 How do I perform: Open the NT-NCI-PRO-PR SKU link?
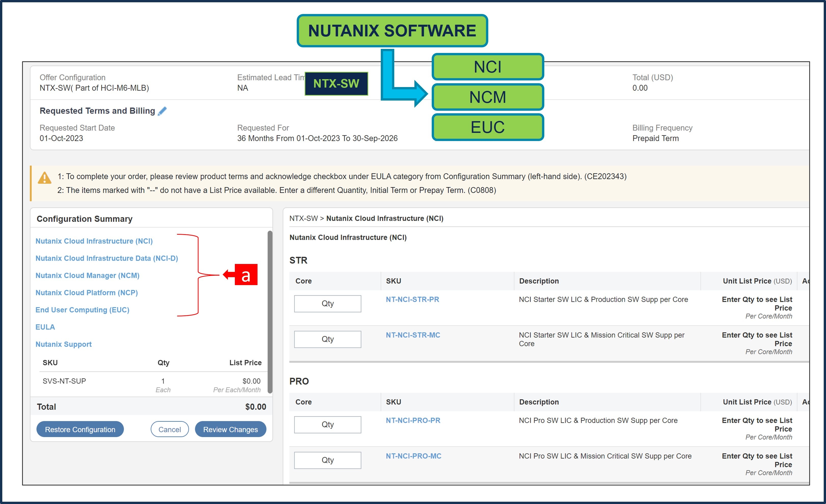click(x=413, y=420)
